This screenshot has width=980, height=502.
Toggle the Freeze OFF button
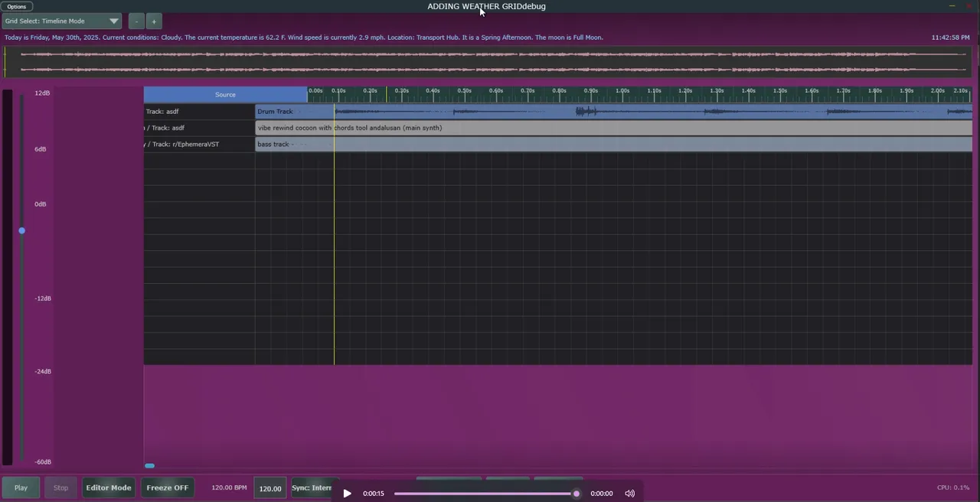tap(167, 487)
